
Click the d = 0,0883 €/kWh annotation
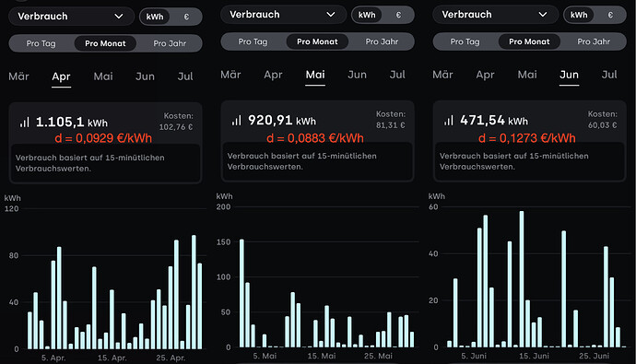click(x=315, y=138)
